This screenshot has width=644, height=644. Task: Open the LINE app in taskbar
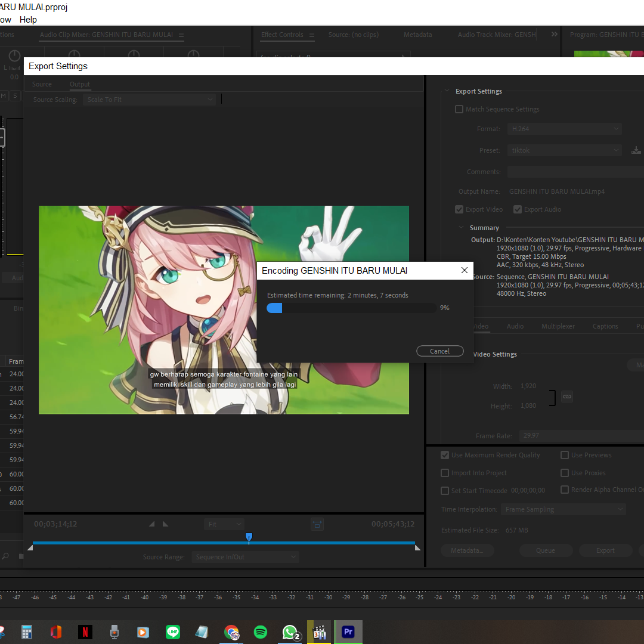coord(172,631)
